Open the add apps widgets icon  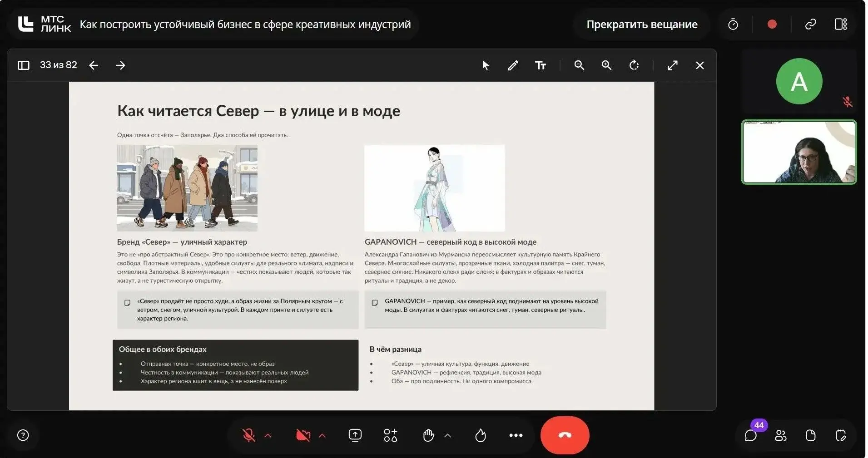(391, 435)
